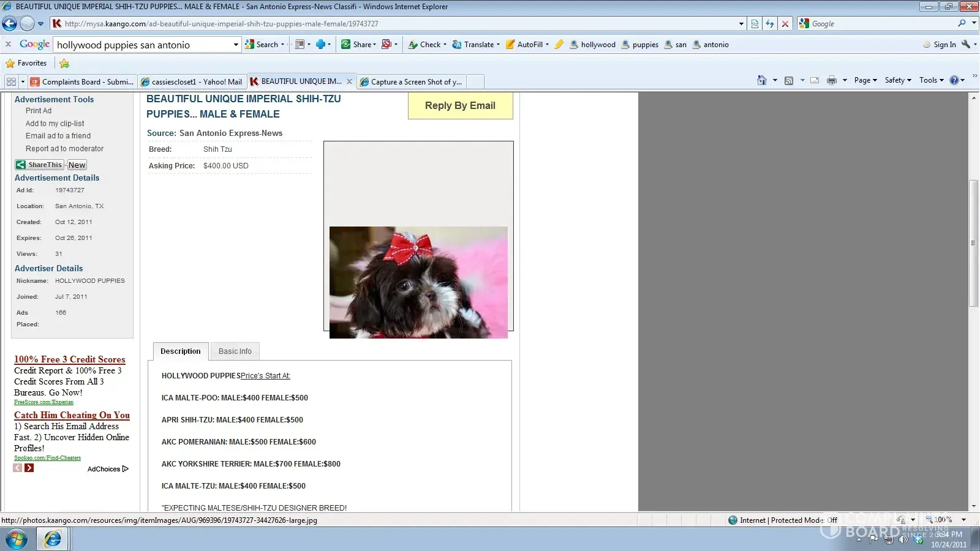Viewport: 980px width, 551px height.
Task: Click the browser Back arrow button
Action: tap(10, 24)
